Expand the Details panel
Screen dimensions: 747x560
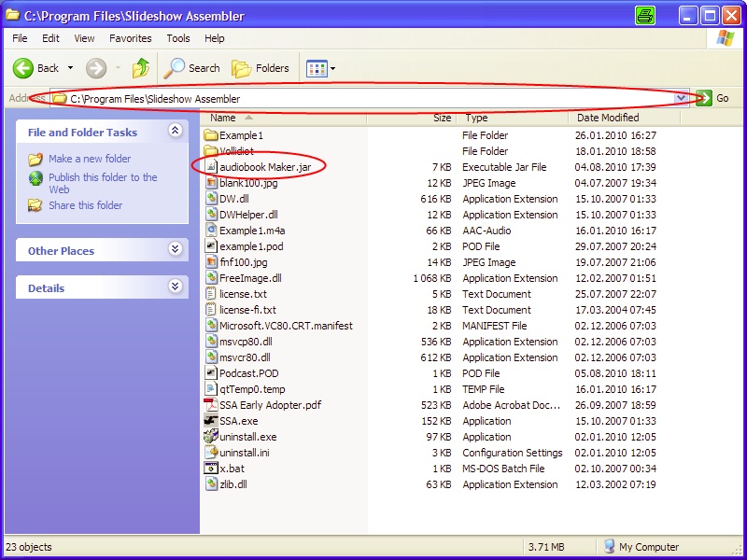click(175, 287)
